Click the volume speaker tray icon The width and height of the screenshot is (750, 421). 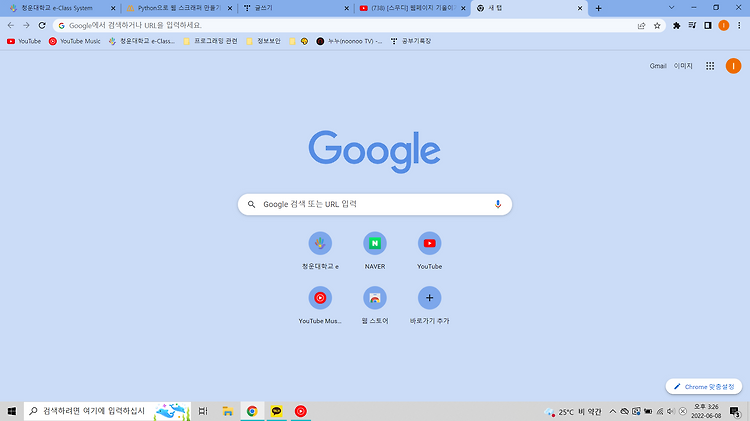coord(671,411)
